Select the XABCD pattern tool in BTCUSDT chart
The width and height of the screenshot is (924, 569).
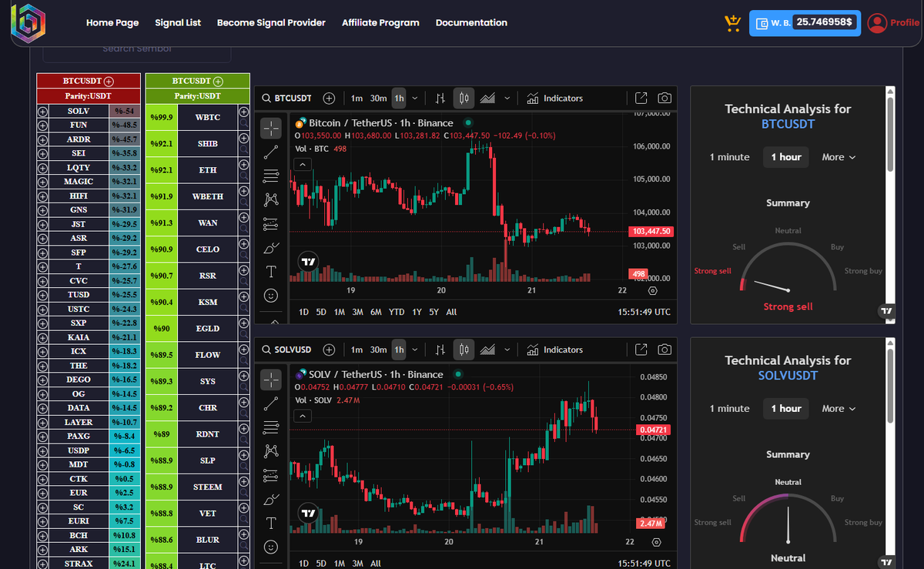pos(271,199)
